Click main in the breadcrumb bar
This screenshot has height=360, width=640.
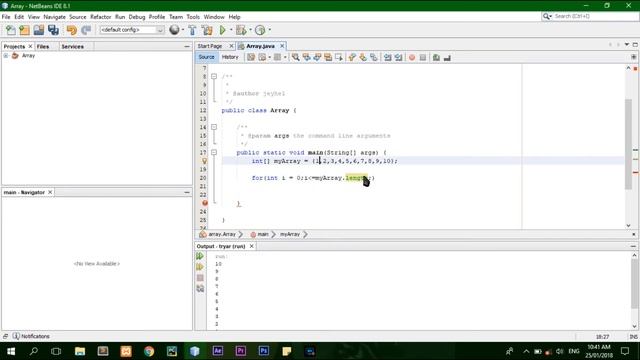263,234
